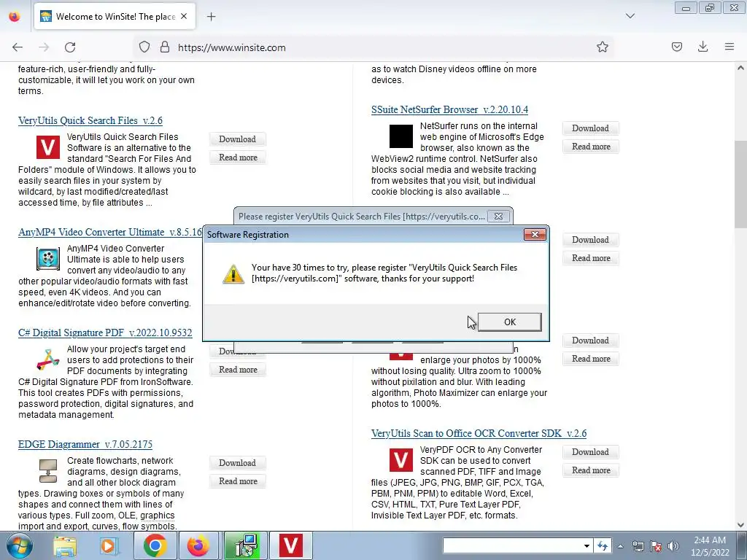Open the Action Center flag icon in tray

[656, 546]
